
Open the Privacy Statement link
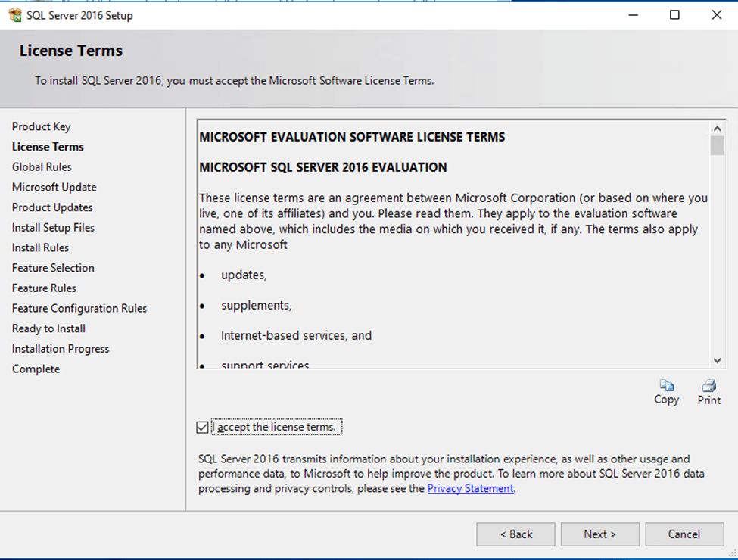[470, 489]
